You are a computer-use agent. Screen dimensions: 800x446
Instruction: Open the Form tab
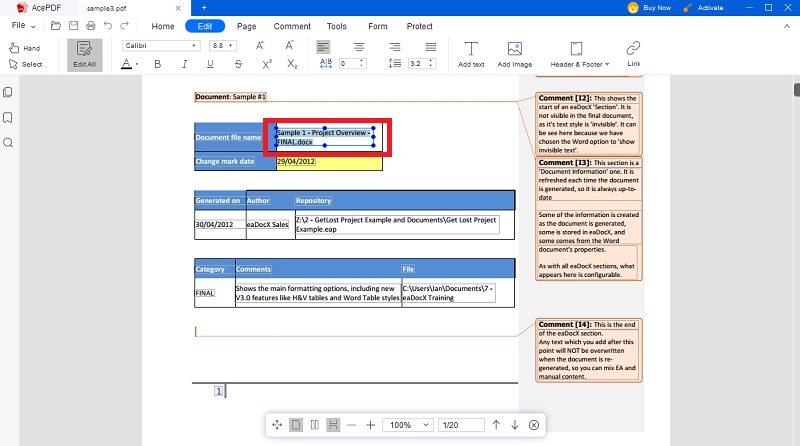point(378,26)
